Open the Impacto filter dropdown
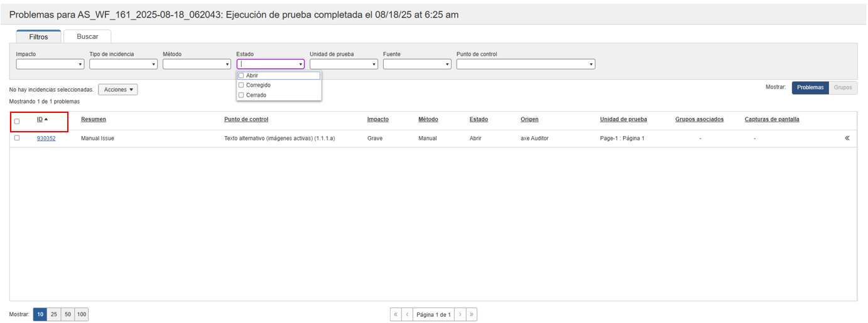Viewport: 868px width, 323px height. click(x=50, y=64)
